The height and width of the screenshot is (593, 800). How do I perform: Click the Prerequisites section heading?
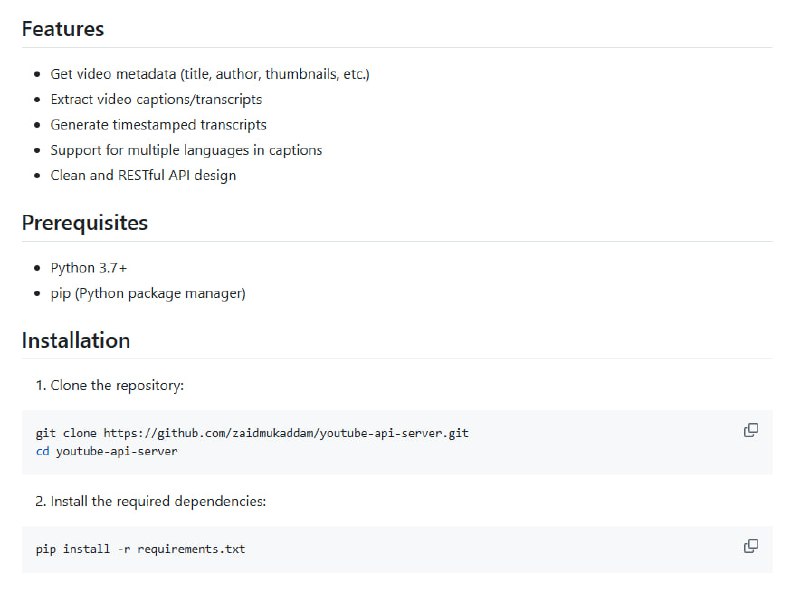click(x=85, y=223)
